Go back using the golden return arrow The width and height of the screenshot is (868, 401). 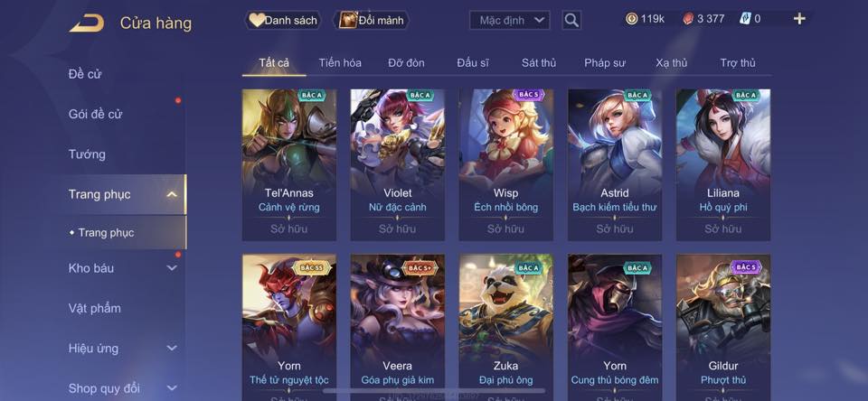(87, 23)
